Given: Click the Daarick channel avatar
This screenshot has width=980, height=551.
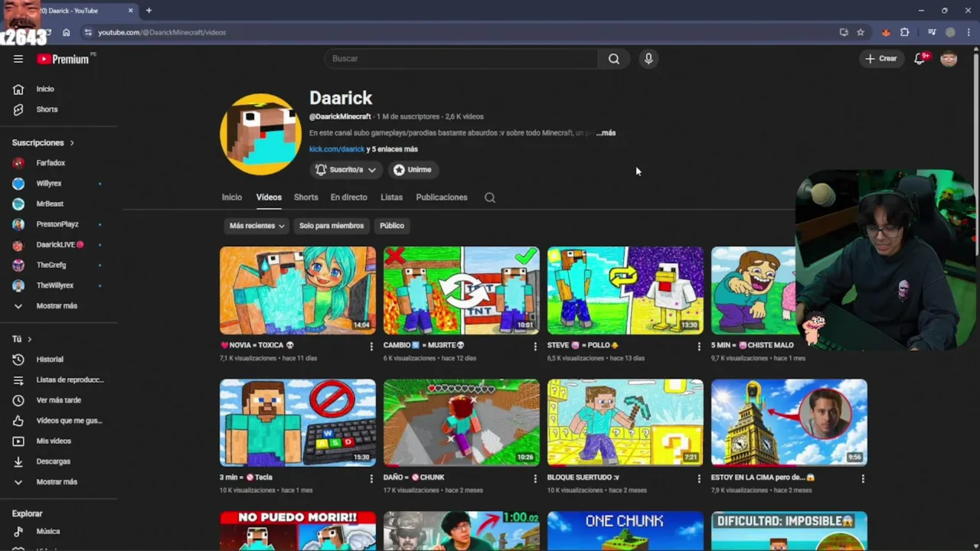Looking at the screenshot, I should [x=260, y=134].
